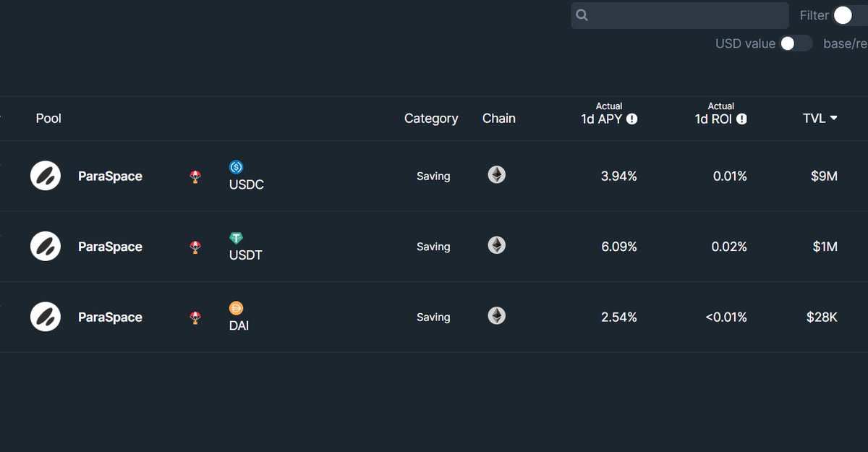Viewport: 868px width, 452px height.
Task: Click the DAI token icon
Action: pyautogui.click(x=237, y=308)
